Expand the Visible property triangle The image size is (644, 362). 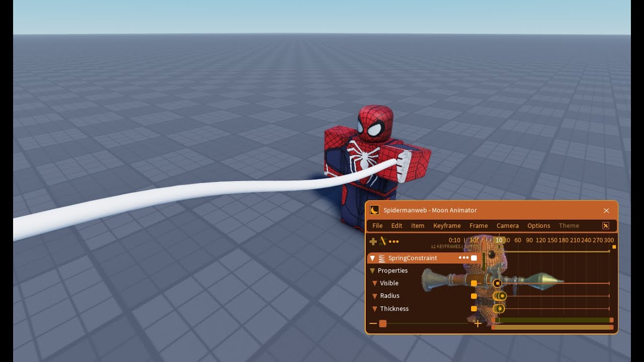(375, 283)
